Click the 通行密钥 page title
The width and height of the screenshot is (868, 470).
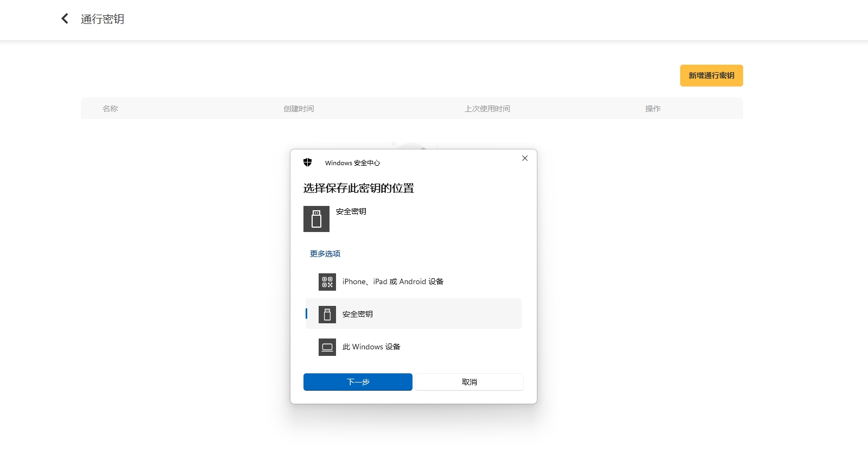coord(103,19)
